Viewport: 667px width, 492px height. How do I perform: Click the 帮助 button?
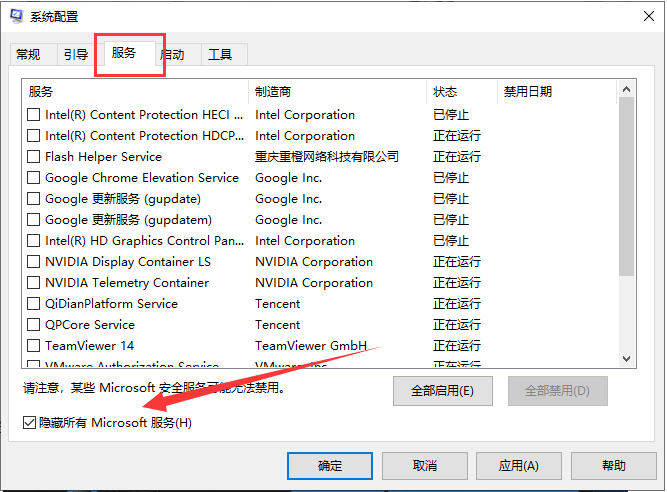613,466
